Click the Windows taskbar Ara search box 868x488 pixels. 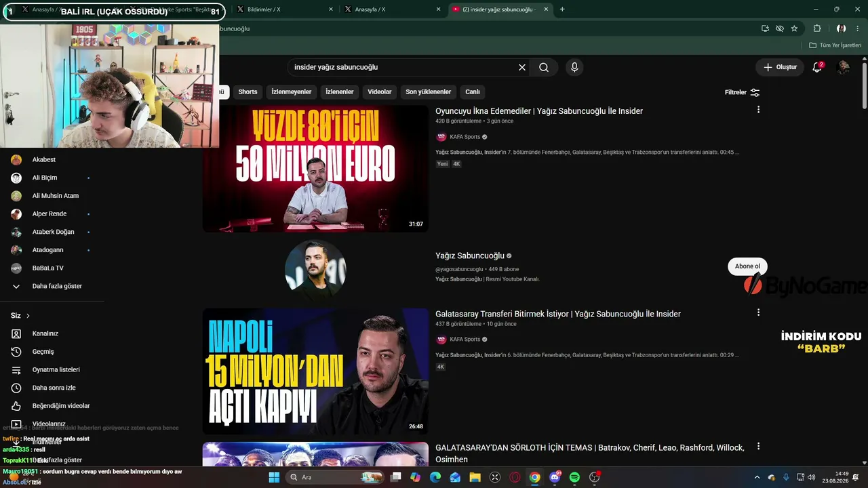336,477
